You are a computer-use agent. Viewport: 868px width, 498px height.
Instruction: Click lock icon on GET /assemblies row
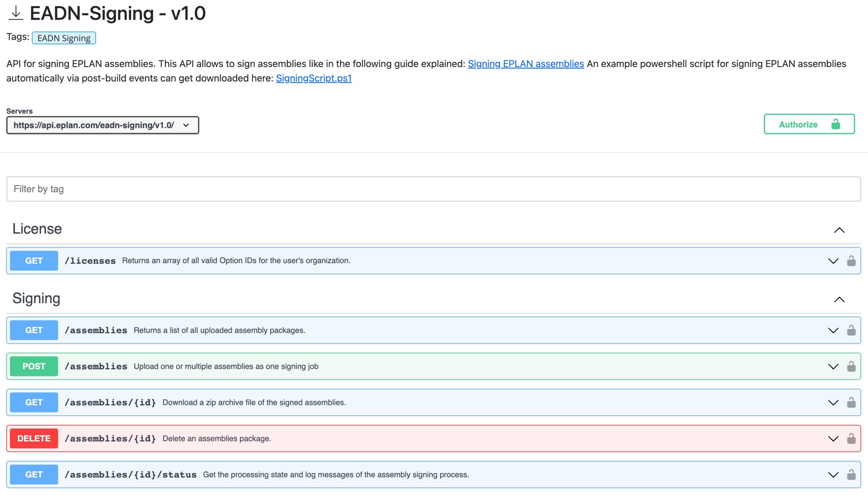(851, 330)
